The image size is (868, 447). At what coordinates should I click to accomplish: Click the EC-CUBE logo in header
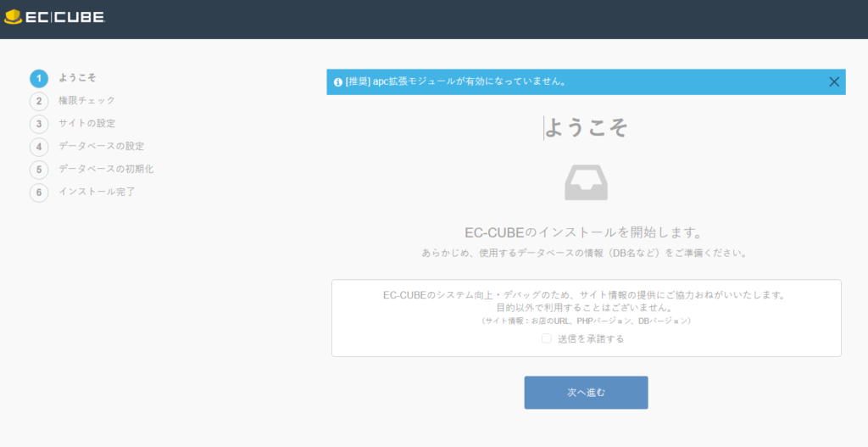pos(54,18)
